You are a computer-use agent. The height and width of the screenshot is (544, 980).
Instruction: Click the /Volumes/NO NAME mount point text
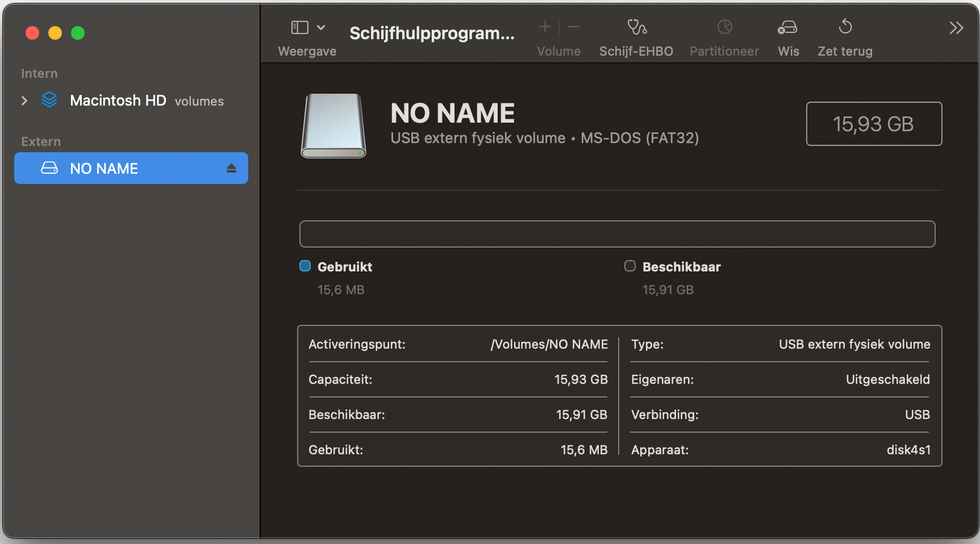[549, 344]
